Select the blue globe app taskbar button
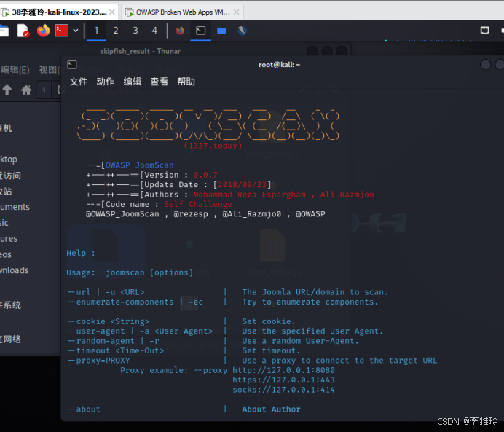The image size is (504, 432). tap(242, 31)
